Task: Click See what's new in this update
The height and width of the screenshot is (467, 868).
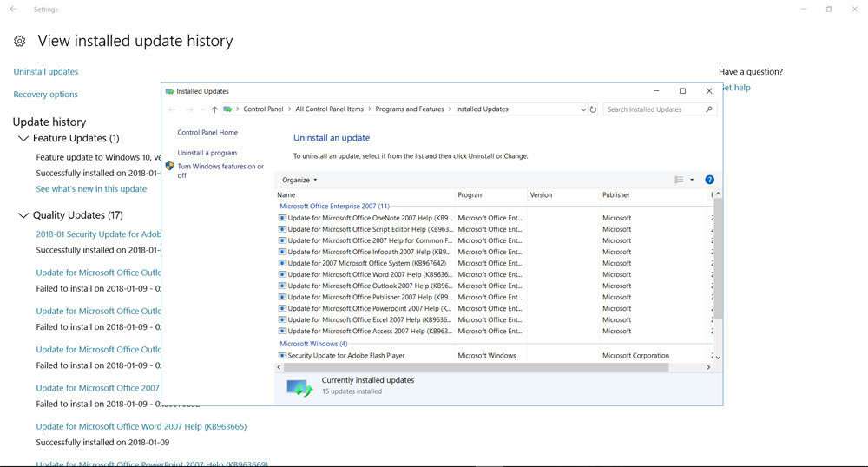Action: [91, 189]
